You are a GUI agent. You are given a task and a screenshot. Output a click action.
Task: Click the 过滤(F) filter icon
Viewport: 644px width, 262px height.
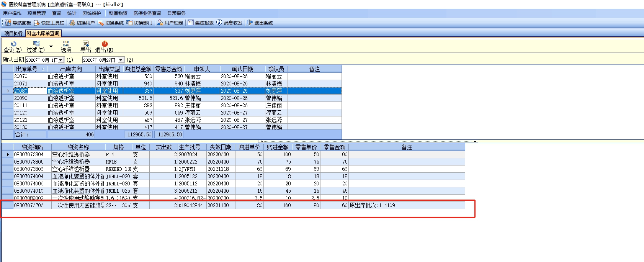coord(36,44)
